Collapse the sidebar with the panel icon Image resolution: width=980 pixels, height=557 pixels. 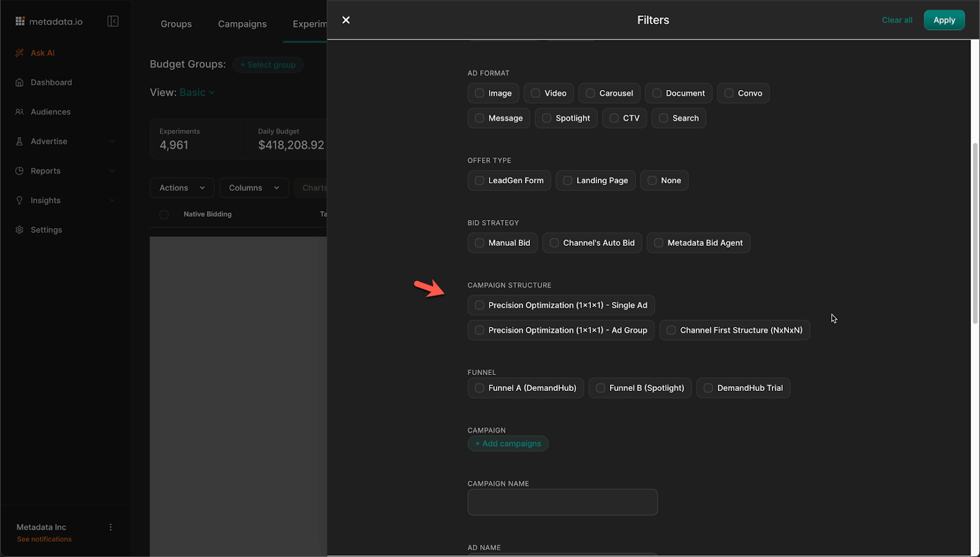[113, 21]
